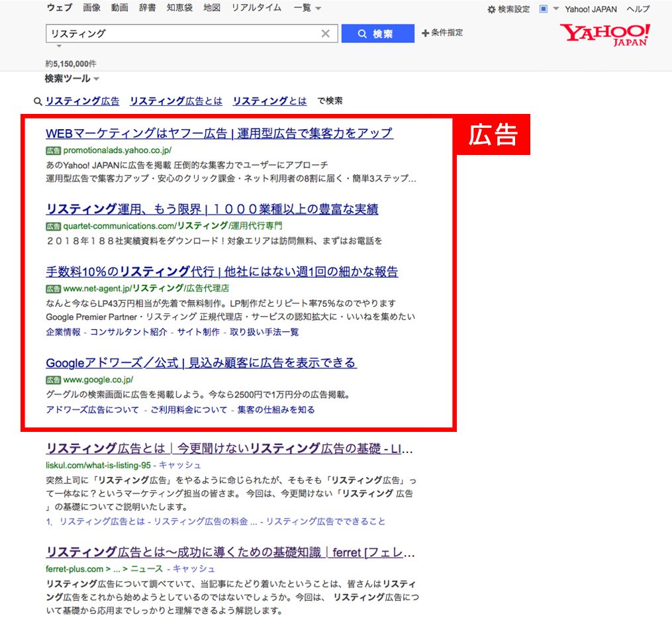
Task: Click the www.net-agent.jp ad URL
Action: [146, 289]
